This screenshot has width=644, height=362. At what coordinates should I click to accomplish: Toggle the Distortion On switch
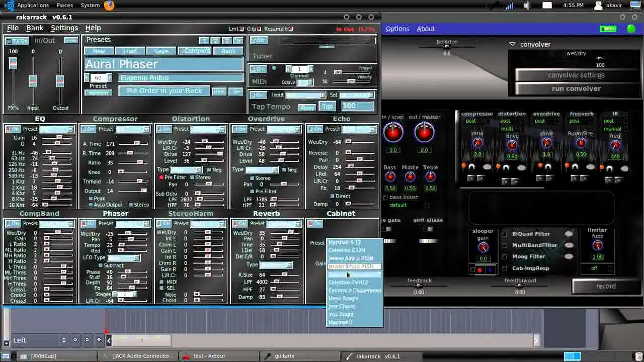[164, 129]
